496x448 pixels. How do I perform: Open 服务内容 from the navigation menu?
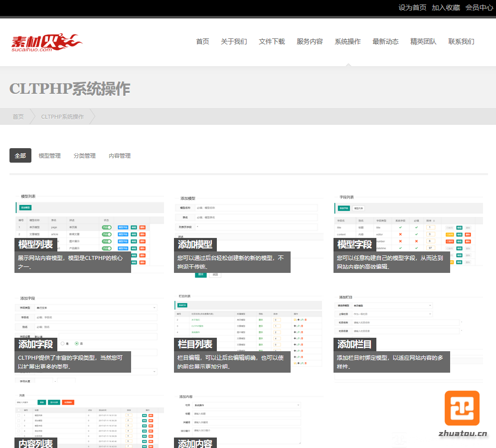310,41
